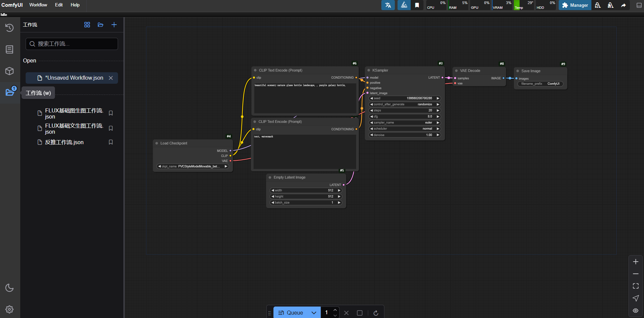
Task: Collapse the KSampler node via its dot
Action: [369, 70]
